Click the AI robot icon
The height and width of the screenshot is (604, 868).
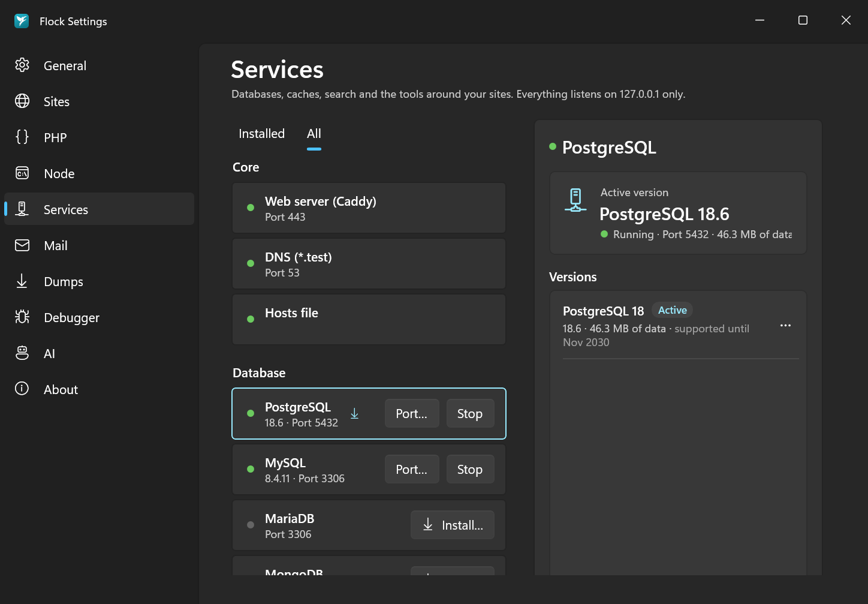coord(22,353)
